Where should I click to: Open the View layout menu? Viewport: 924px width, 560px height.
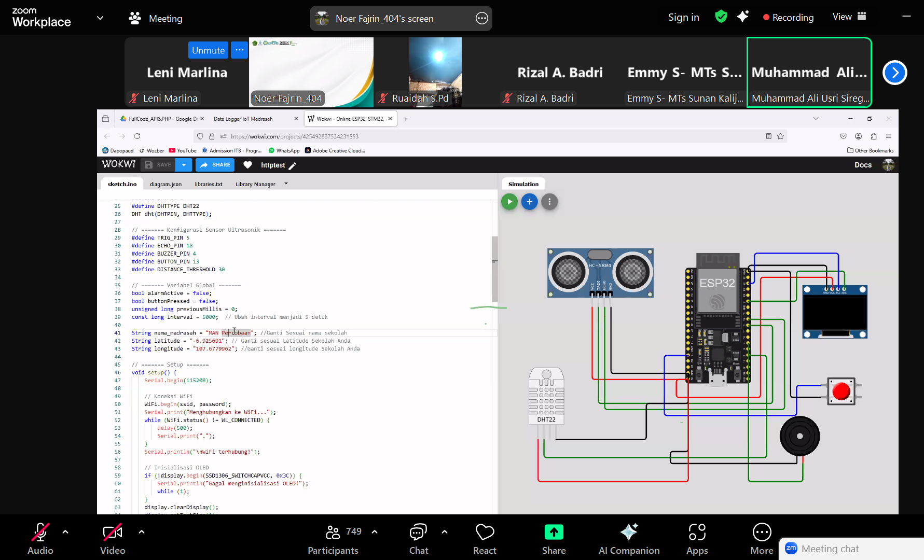(849, 17)
